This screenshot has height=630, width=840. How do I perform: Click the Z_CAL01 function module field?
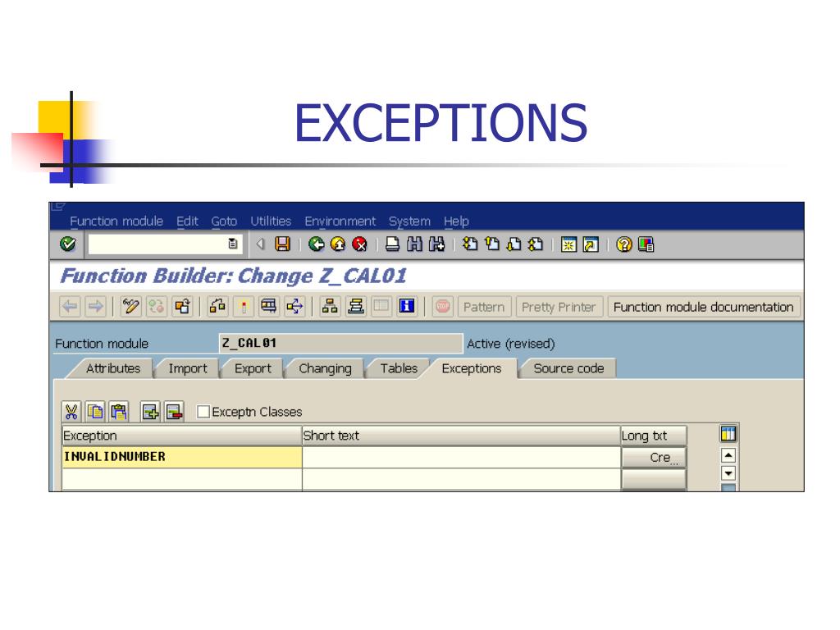340,343
